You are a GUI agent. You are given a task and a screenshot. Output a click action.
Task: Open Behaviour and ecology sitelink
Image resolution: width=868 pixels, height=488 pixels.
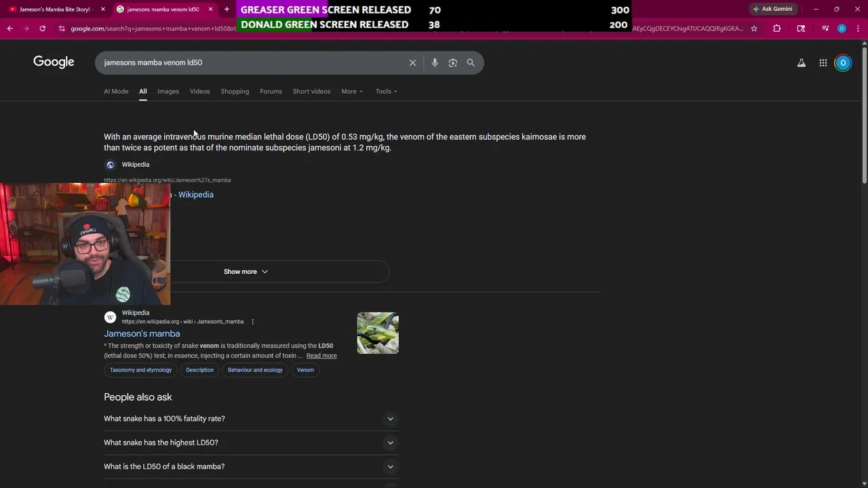tap(255, 370)
